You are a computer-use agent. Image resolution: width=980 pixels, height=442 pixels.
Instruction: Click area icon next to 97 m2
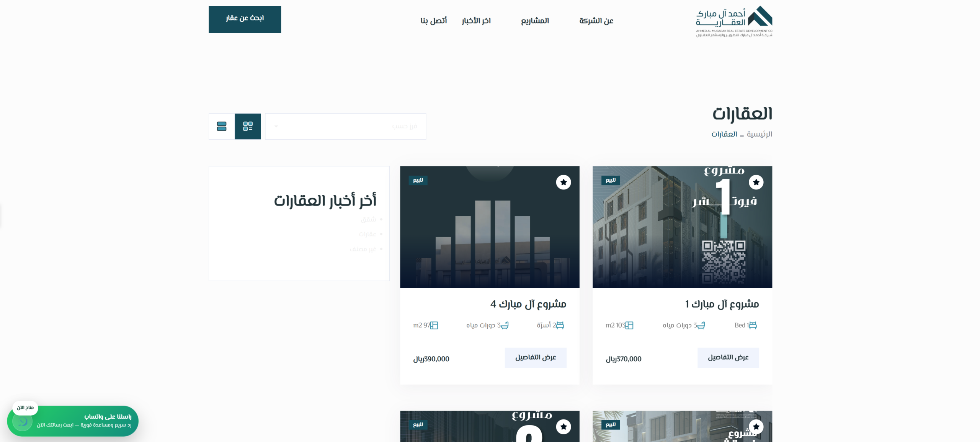coord(434,325)
